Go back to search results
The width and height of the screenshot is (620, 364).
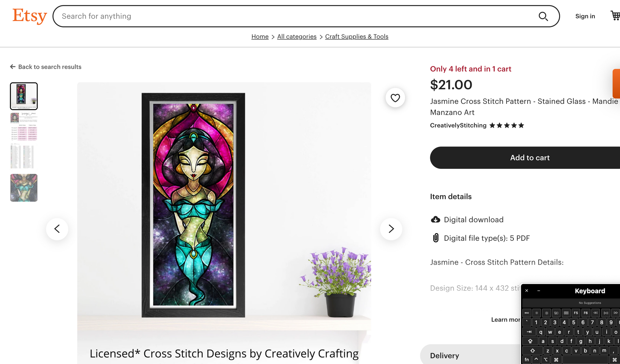(46, 67)
